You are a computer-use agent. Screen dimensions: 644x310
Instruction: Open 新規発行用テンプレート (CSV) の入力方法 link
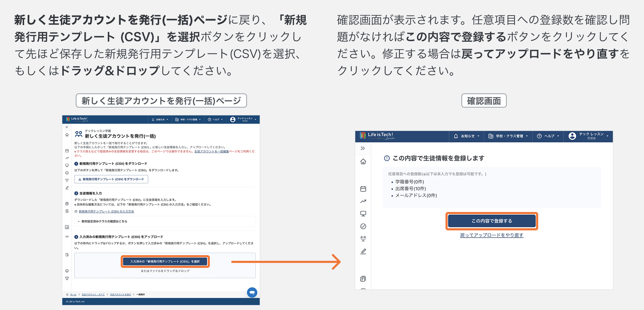(106, 212)
